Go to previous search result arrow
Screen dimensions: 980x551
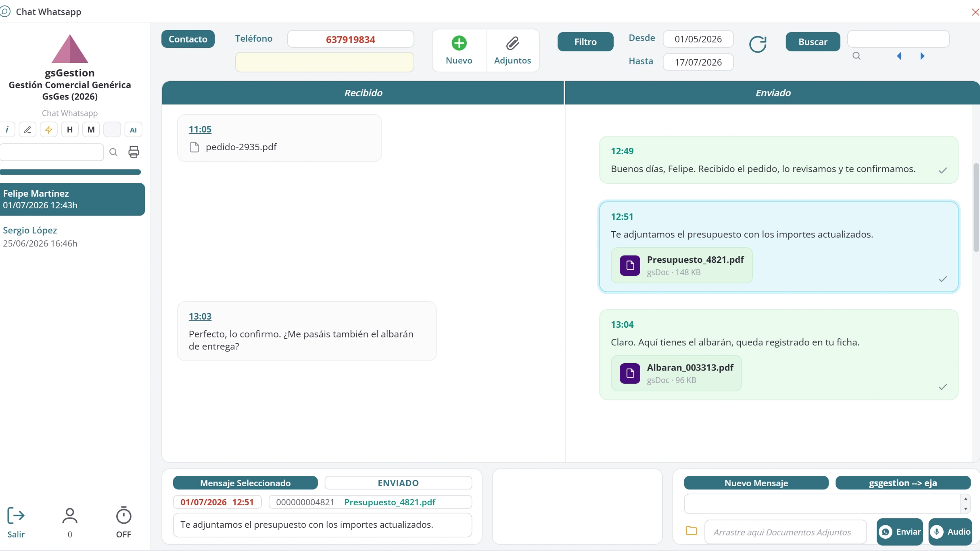pos(899,56)
